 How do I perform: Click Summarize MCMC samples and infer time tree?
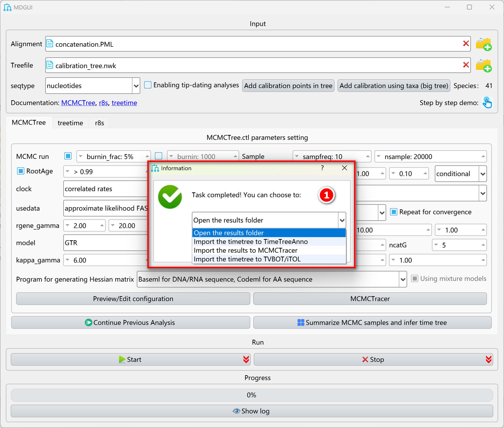372,322
